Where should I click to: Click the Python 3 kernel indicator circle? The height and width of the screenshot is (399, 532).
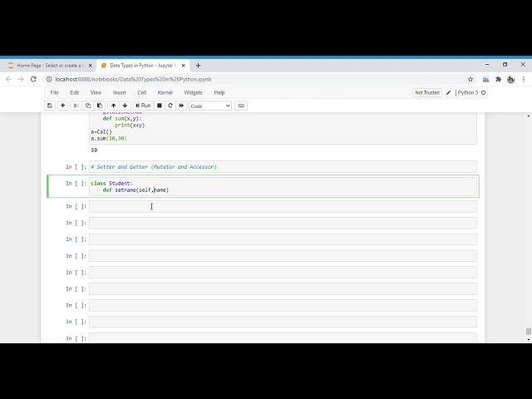[x=484, y=92]
